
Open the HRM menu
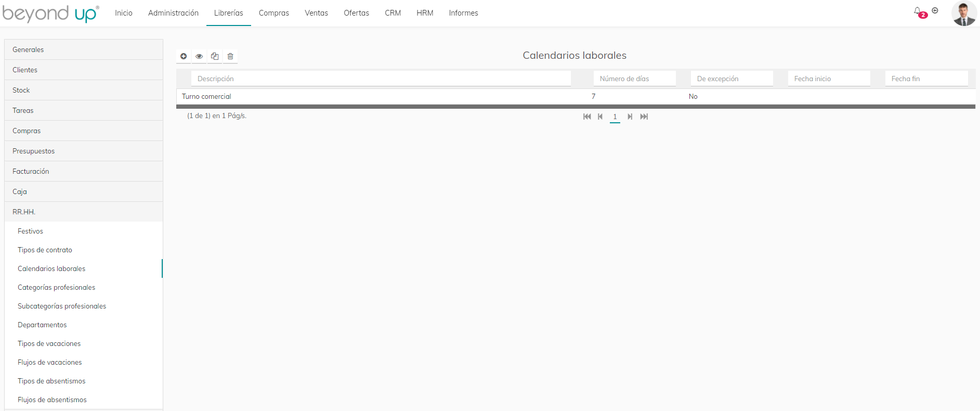click(x=425, y=13)
